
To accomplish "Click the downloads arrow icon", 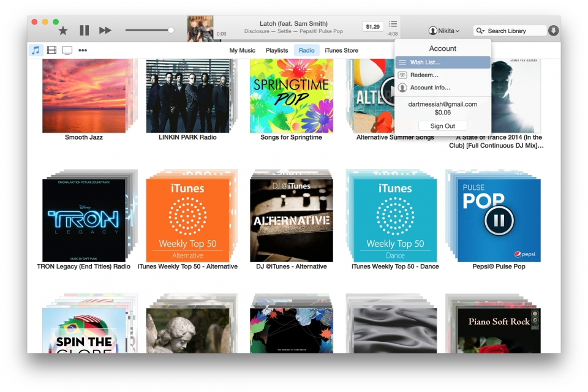I will 554,31.
